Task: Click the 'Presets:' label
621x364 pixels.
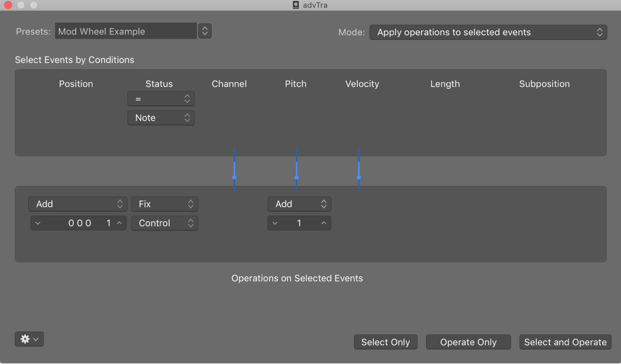Action: (x=33, y=31)
